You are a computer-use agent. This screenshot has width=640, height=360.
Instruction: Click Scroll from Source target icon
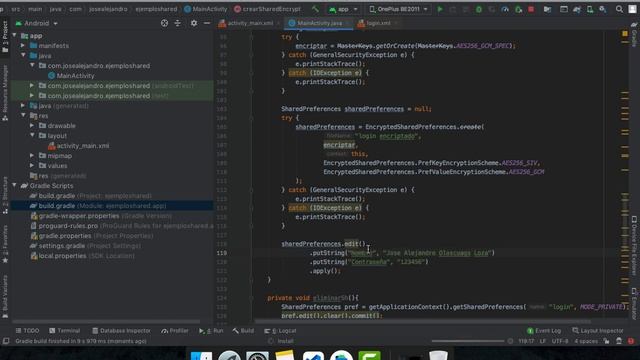click(164, 23)
